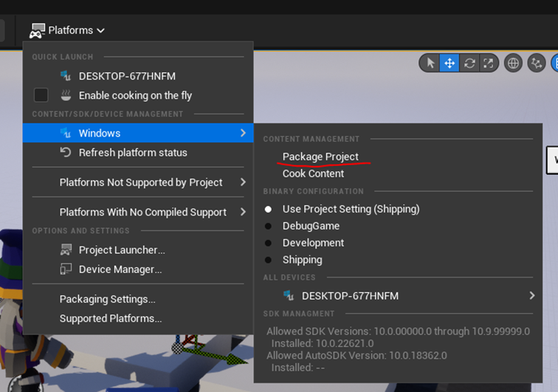Expand the Platforms With No Compiled Support arrow
The image size is (558, 392).
(243, 212)
